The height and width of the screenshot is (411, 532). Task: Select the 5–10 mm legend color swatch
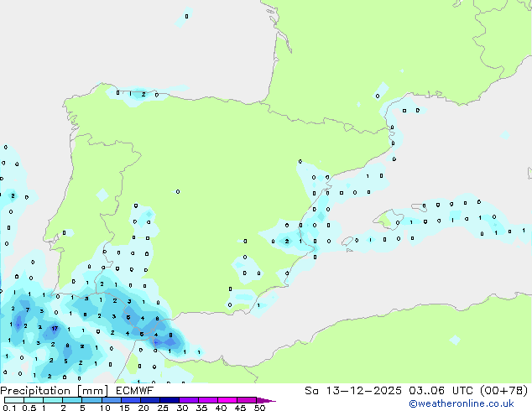(91, 400)
